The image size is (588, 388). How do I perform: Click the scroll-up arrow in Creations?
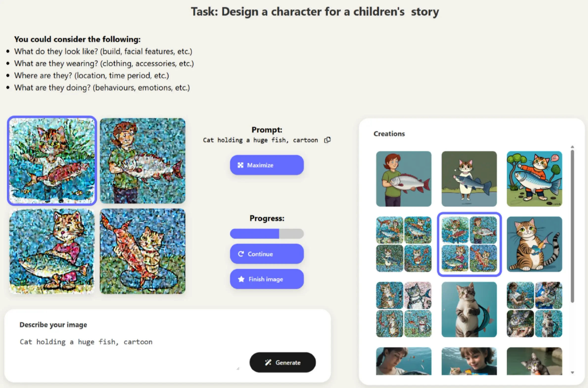(x=572, y=147)
